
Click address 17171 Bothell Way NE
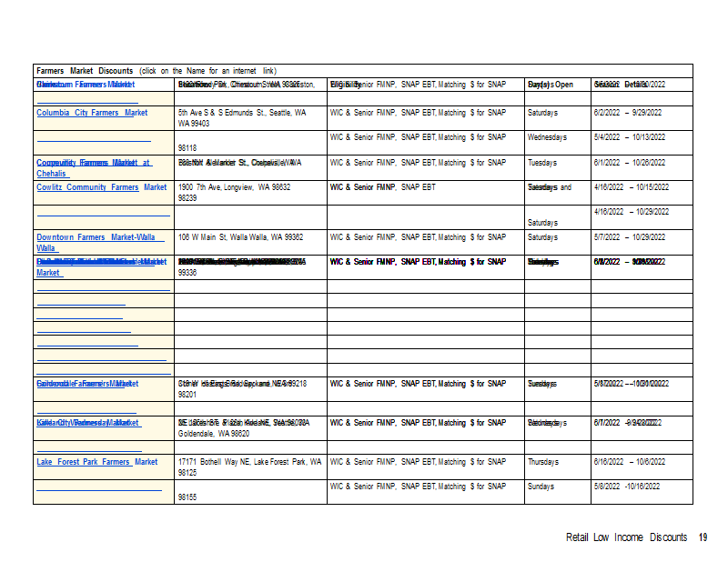pos(249,462)
